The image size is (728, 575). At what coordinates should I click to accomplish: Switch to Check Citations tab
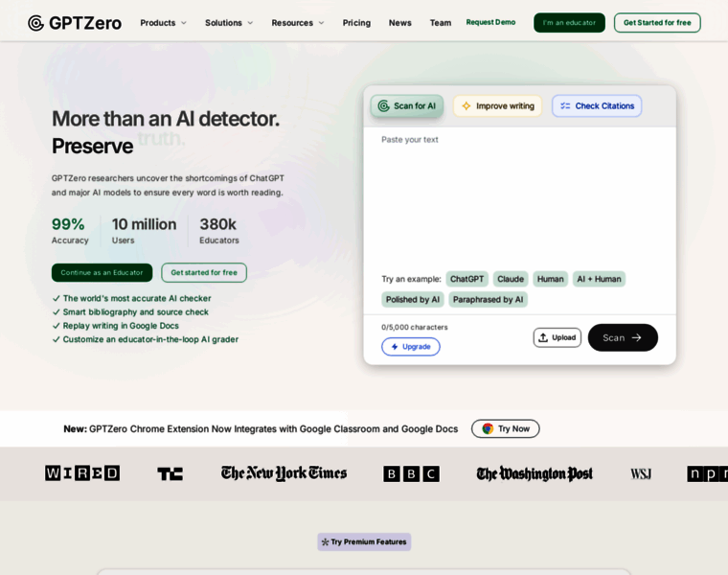(597, 106)
